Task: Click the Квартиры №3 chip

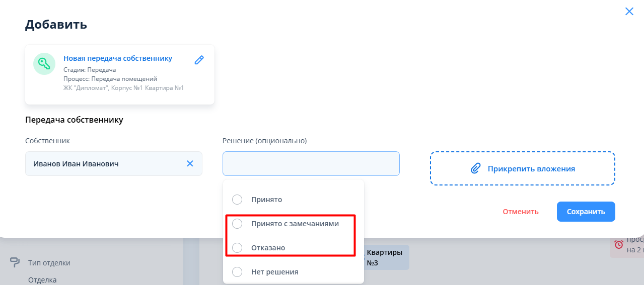Action: (x=385, y=257)
